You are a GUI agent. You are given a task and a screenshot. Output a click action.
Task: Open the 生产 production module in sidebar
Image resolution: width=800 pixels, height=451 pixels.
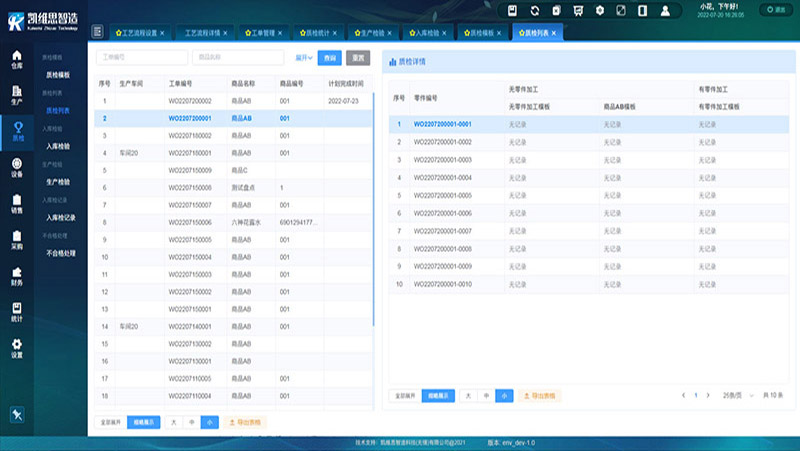point(17,95)
